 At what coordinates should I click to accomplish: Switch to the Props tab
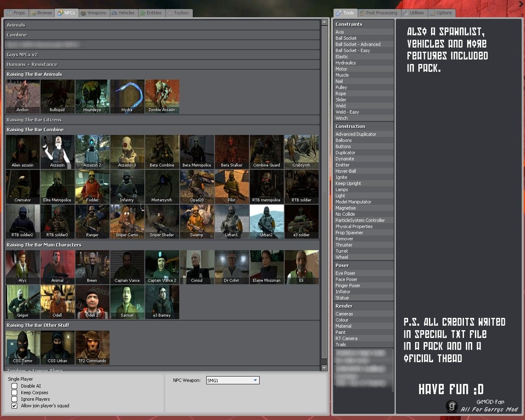(x=16, y=13)
